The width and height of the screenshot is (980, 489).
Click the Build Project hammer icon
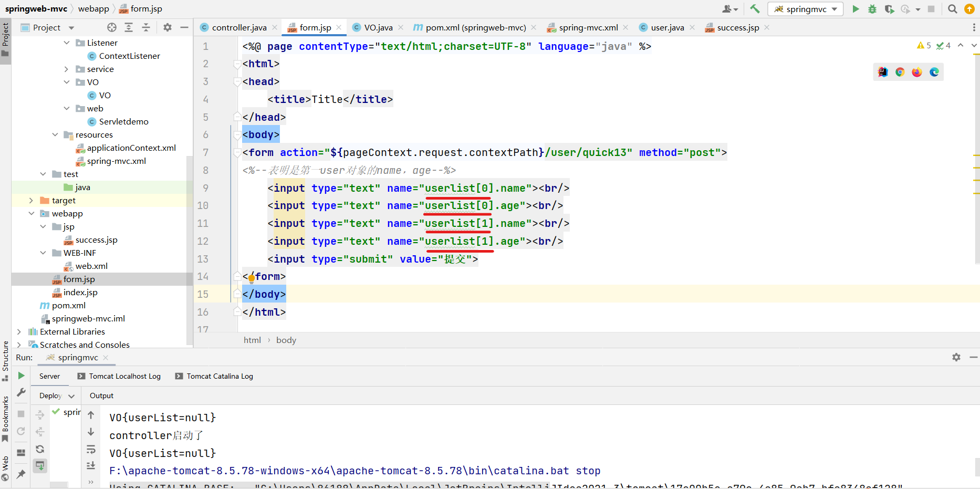pyautogui.click(x=755, y=9)
